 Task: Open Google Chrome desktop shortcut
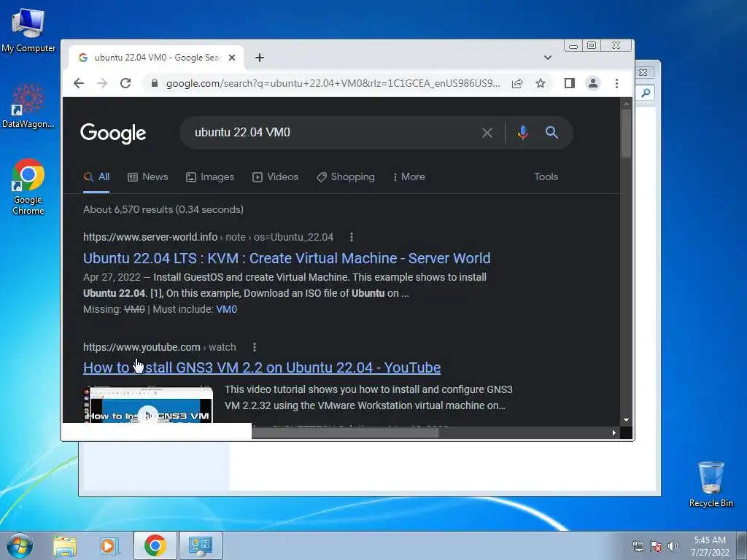pos(28,187)
